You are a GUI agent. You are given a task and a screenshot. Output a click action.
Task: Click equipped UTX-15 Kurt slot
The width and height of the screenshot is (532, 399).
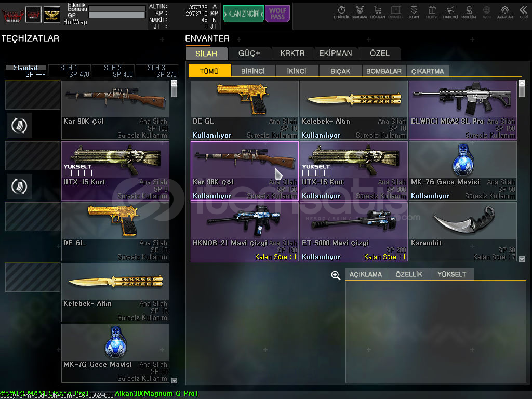coord(115,171)
